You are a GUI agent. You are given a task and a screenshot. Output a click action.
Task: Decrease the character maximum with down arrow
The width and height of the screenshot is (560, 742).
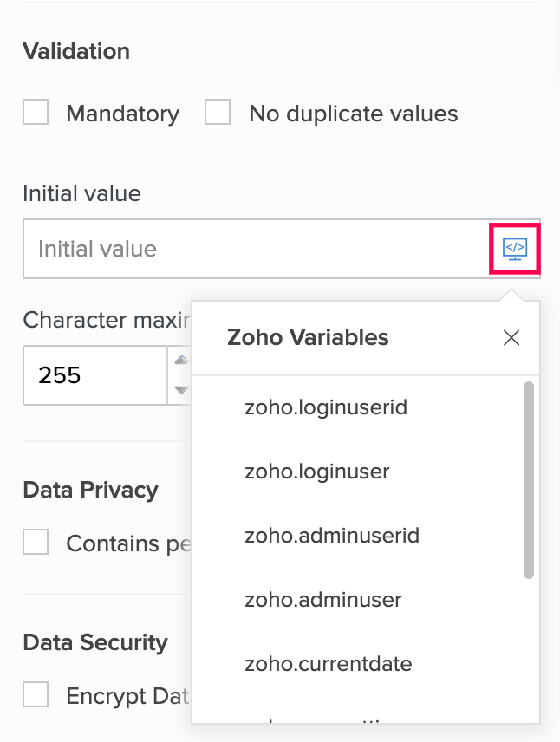click(x=181, y=390)
